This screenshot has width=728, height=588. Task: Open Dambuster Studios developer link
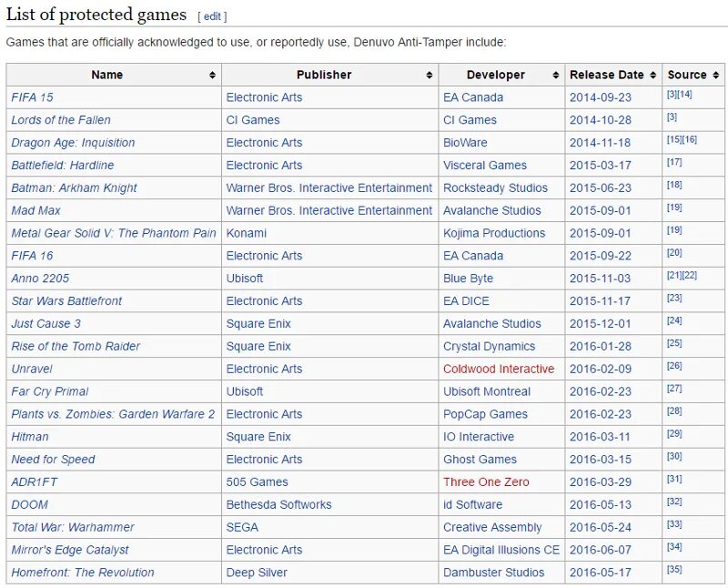point(493,573)
